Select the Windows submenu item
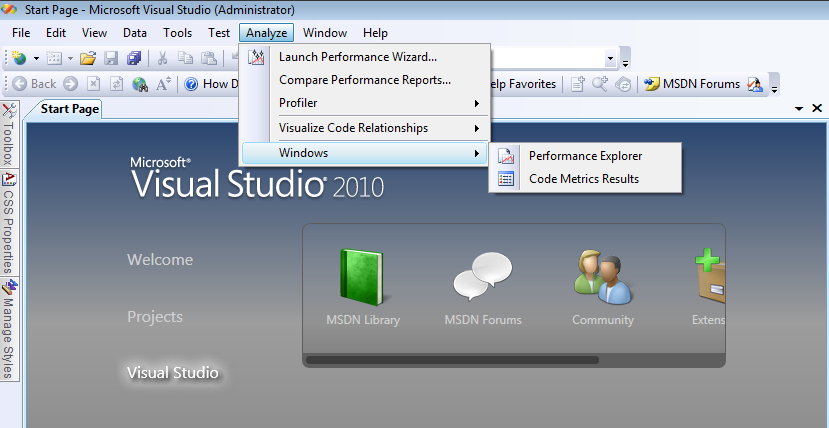Image resolution: width=829 pixels, height=428 pixels. click(x=365, y=153)
